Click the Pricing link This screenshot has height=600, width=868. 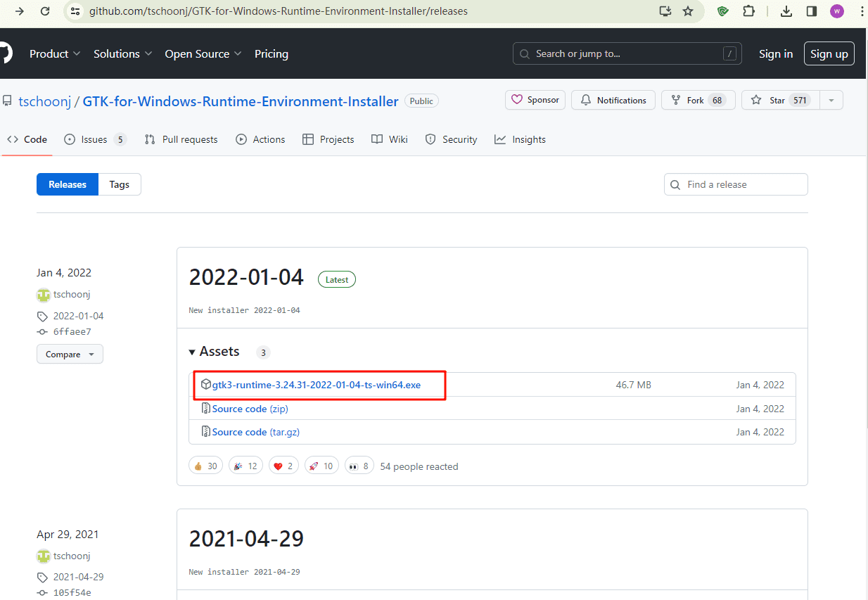point(272,53)
